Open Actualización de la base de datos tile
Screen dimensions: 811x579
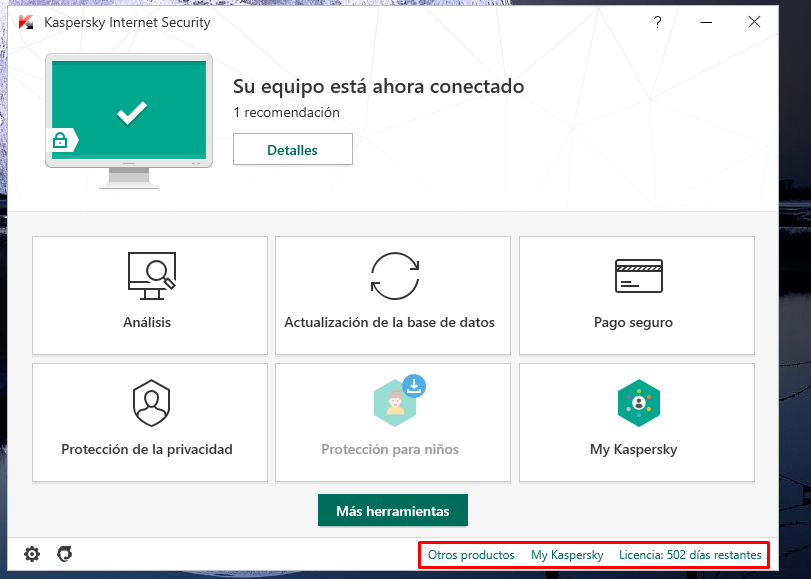tap(393, 295)
